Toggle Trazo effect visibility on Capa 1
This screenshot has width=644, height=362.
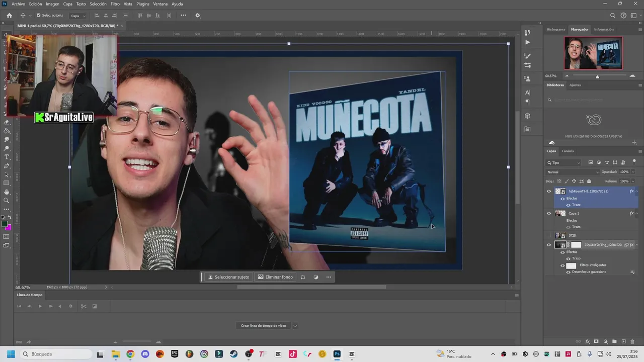(x=568, y=227)
